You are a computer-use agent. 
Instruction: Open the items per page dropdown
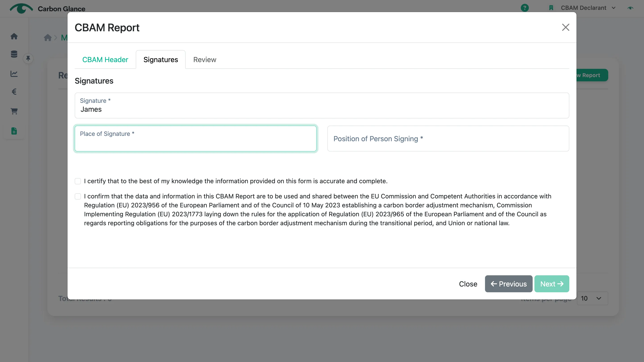[592, 298]
